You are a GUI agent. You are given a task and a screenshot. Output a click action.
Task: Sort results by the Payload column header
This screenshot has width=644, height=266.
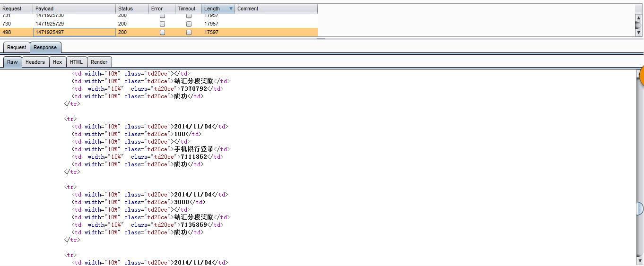(x=74, y=9)
